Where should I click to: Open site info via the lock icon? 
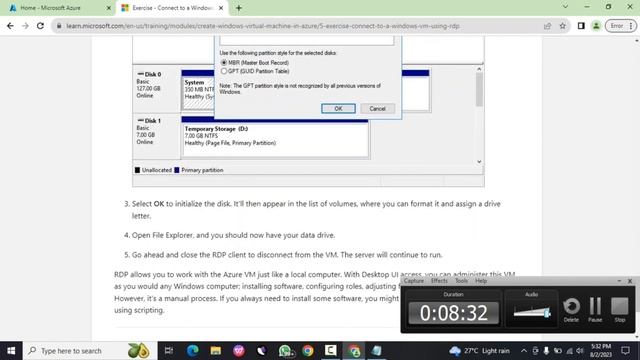click(59, 26)
